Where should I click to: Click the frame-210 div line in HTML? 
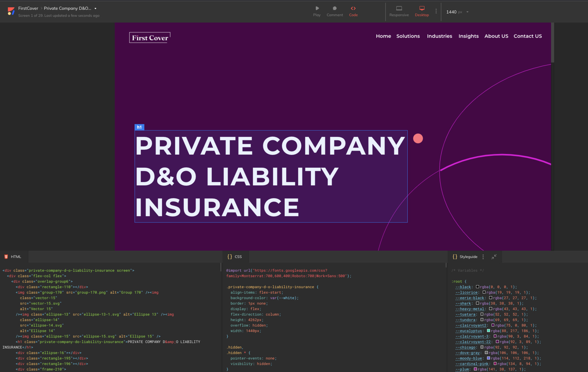41,369
